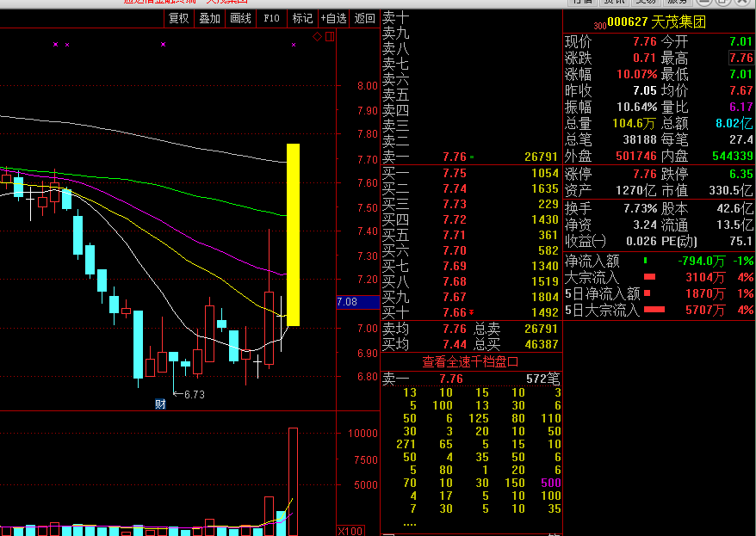This screenshot has width=756, height=536.
Task: Click the 300 index badge near stock code
Action: tap(600, 26)
